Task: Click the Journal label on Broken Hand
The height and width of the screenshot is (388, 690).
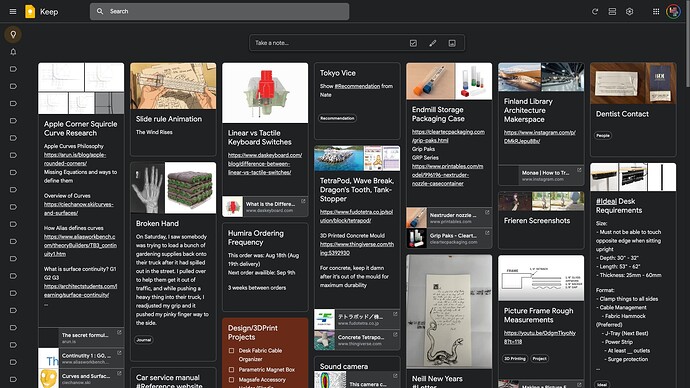Action: 143,340
